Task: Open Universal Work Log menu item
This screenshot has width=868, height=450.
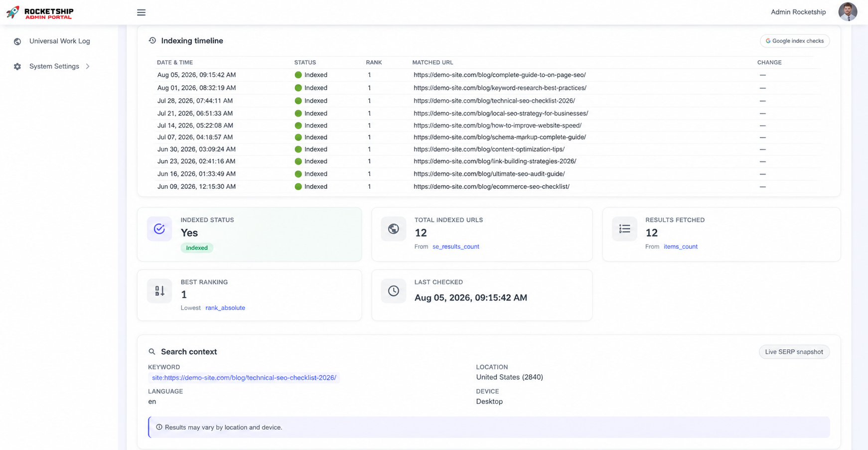Action: coord(59,41)
